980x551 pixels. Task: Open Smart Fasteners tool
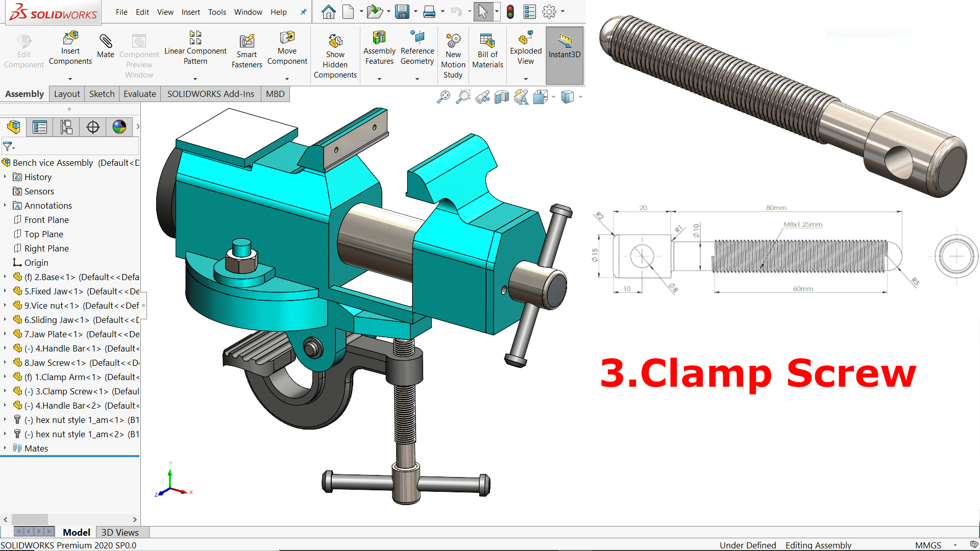pyautogui.click(x=247, y=41)
